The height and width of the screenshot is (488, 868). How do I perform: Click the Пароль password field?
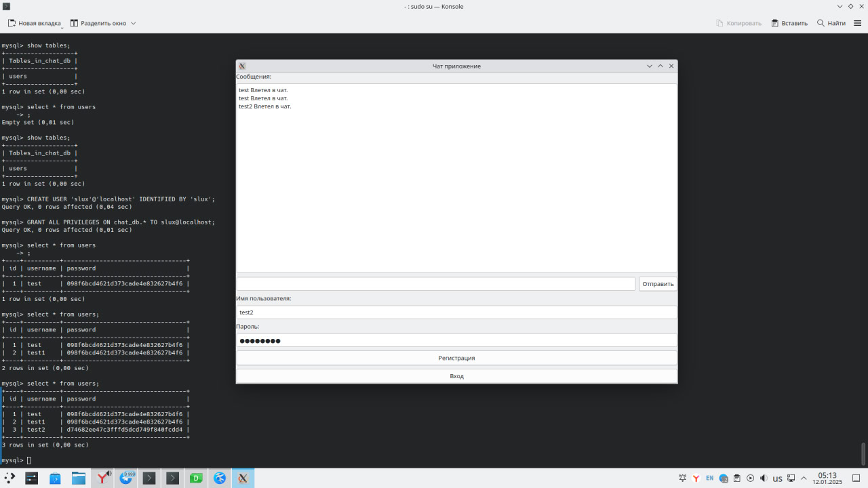click(456, 341)
